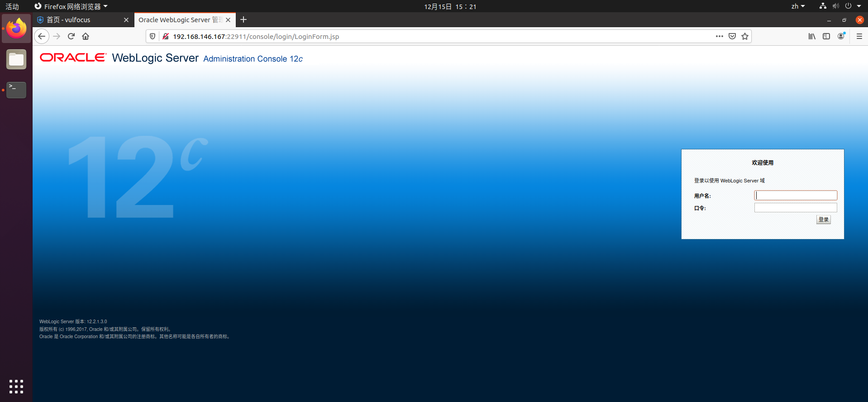Open Firefox网络浏览器 app menu in top bar
The height and width of the screenshot is (402, 868).
[x=71, y=6]
